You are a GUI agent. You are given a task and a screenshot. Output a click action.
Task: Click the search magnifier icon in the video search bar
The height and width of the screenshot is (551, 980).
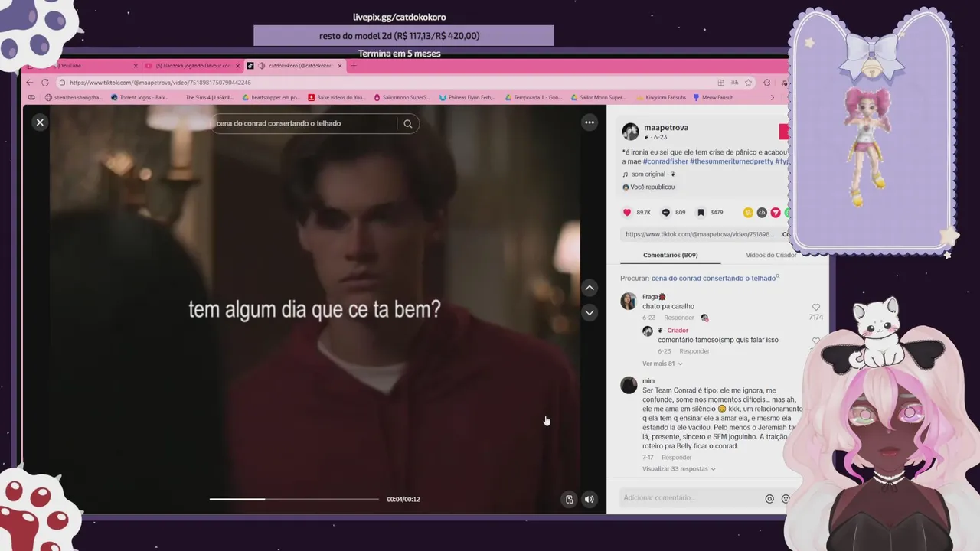[x=408, y=123]
